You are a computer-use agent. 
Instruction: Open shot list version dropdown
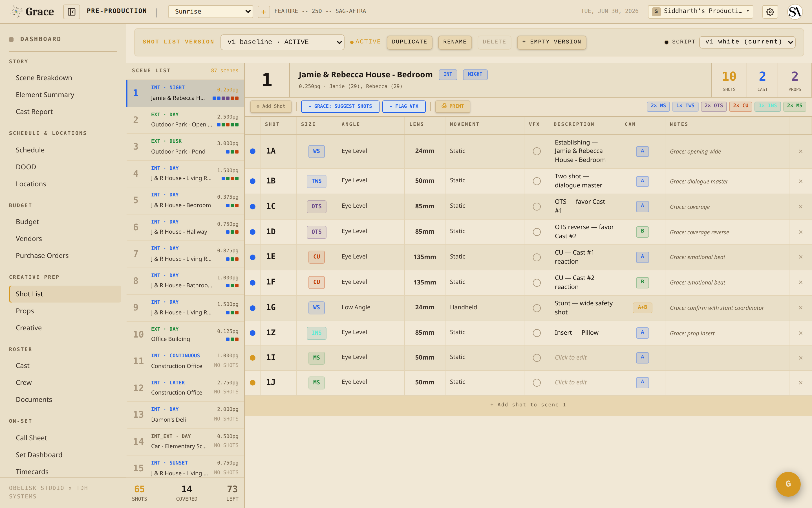pyautogui.click(x=282, y=42)
